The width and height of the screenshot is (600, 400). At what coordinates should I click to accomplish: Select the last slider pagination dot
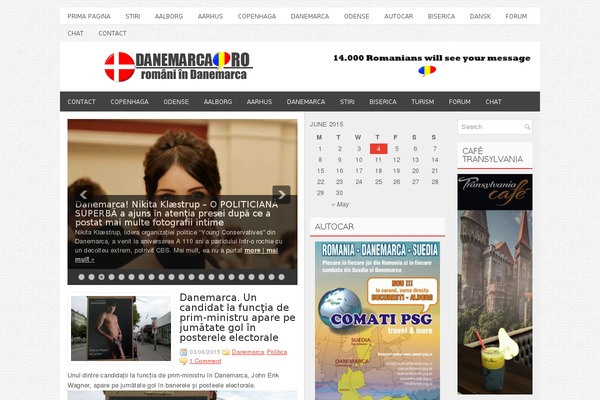(281, 277)
